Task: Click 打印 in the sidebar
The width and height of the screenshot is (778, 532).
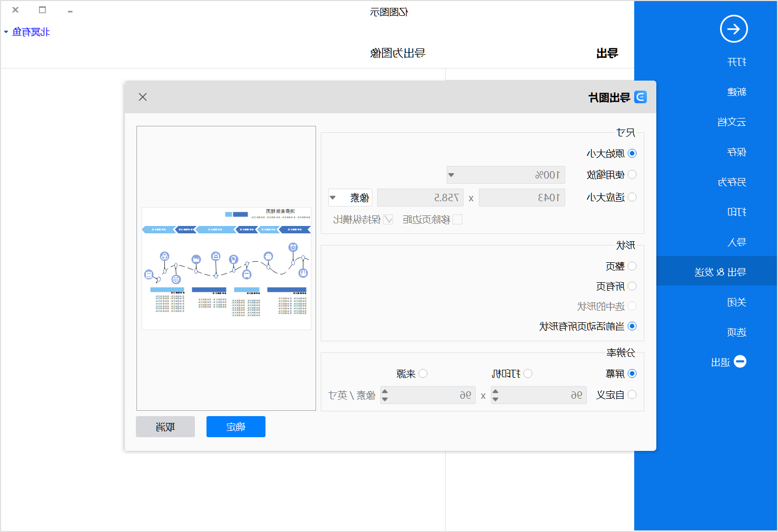Action: (x=736, y=212)
